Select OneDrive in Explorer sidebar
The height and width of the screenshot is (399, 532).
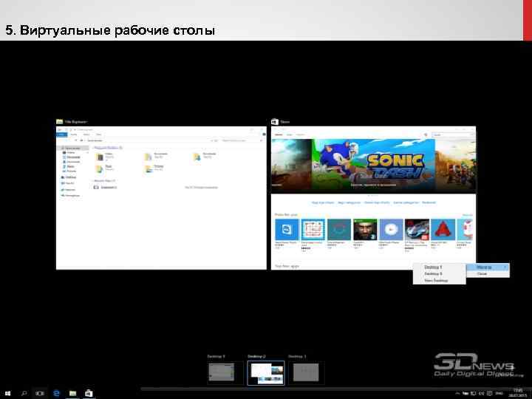click(69, 177)
